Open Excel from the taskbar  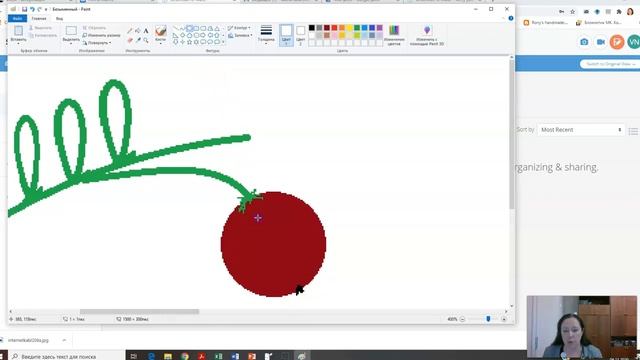(x=218, y=356)
